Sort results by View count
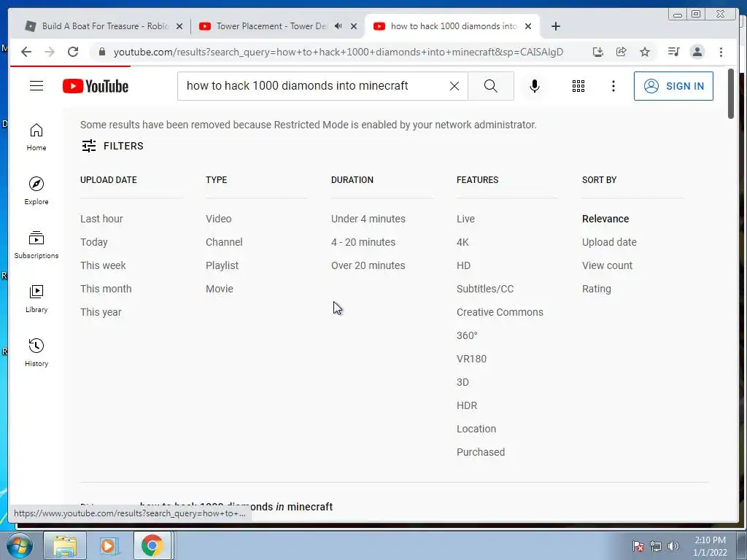Viewport: 747px width, 560px height. [x=607, y=265]
